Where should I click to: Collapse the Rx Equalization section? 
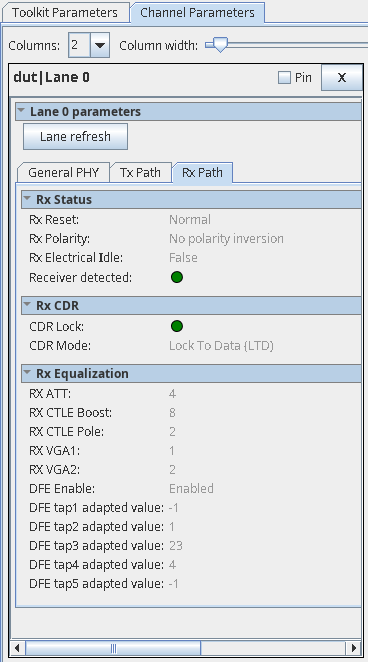pos(27,373)
